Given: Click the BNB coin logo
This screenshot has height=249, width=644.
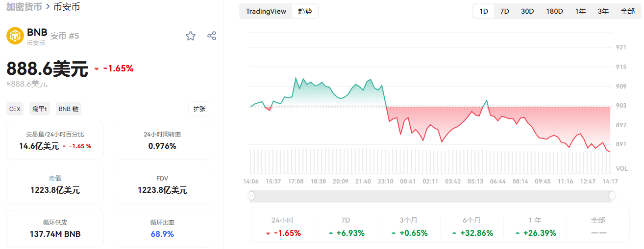Looking at the screenshot, I should (15, 36).
